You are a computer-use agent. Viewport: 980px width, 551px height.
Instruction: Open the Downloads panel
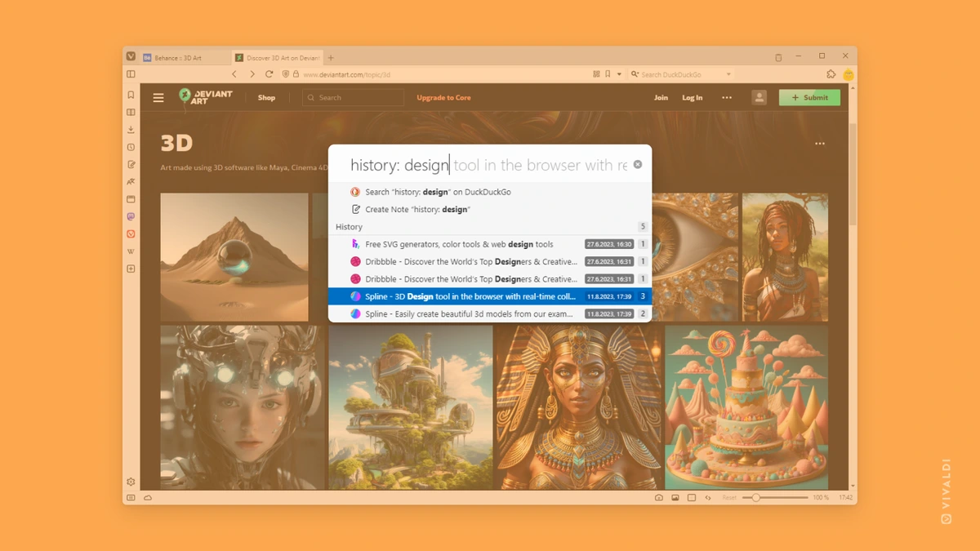point(131,129)
